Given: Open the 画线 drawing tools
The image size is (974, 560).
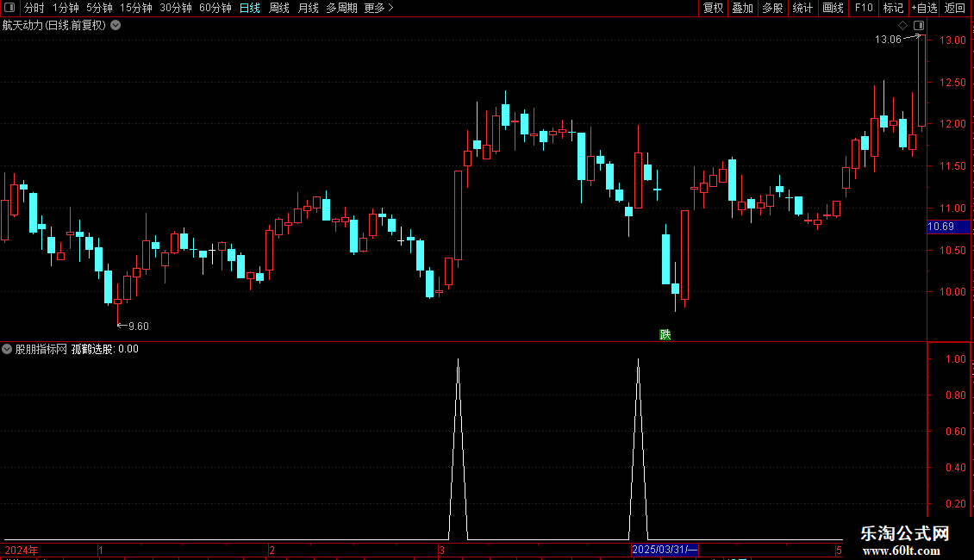Looking at the screenshot, I should coord(833,8).
